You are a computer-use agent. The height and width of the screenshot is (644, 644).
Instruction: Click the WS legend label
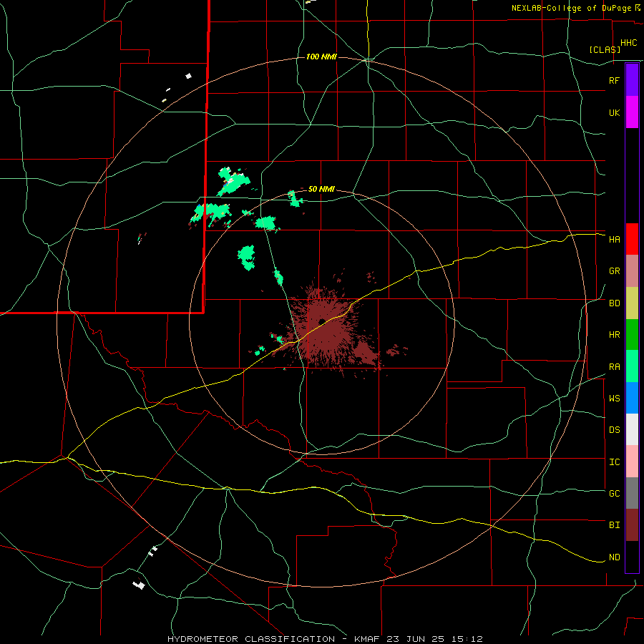615,399
